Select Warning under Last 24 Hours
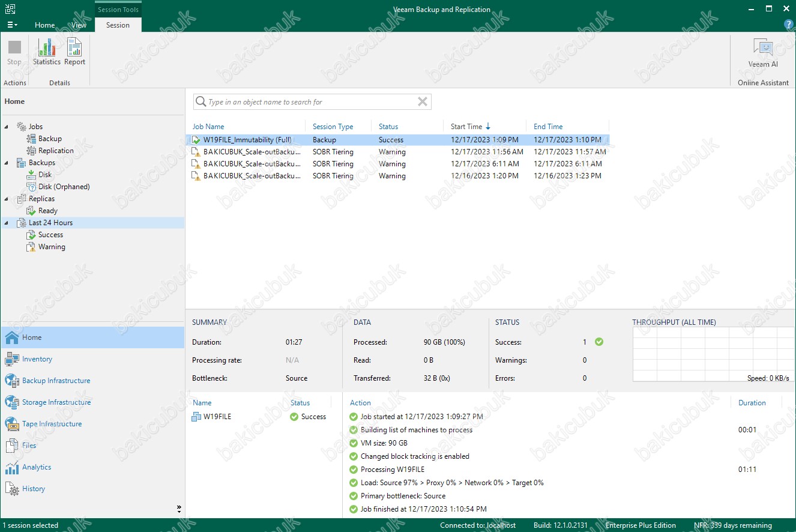The width and height of the screenshot is (796, 532). [52, 247]
